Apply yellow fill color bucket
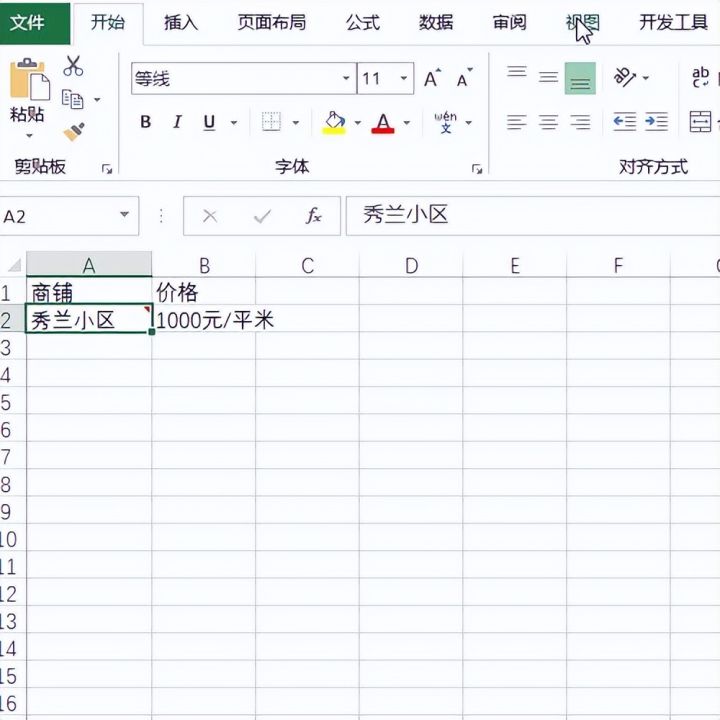Image resolution: width=720 pixels, height=720 pixels. pyautogui.click(x=334, y=123)
